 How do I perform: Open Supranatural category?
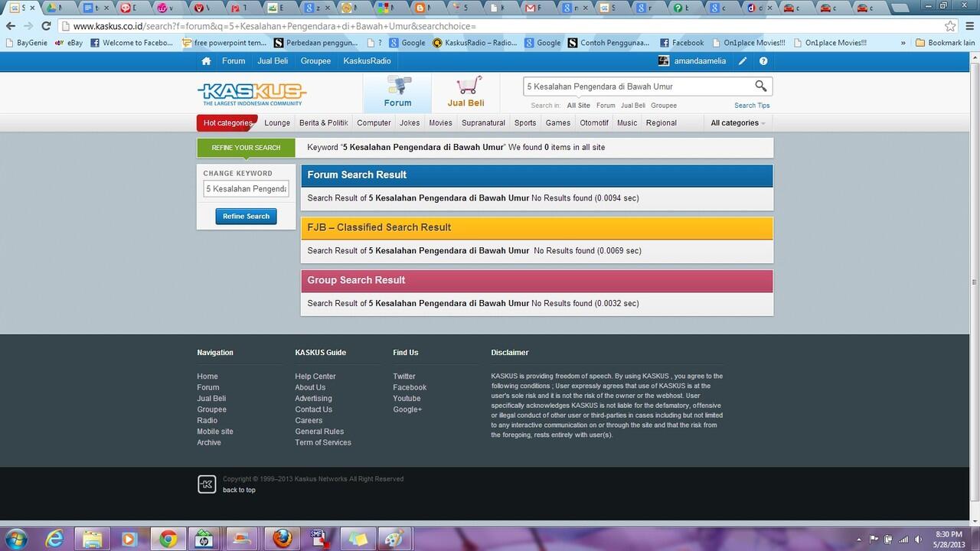(x=483, y=123)
